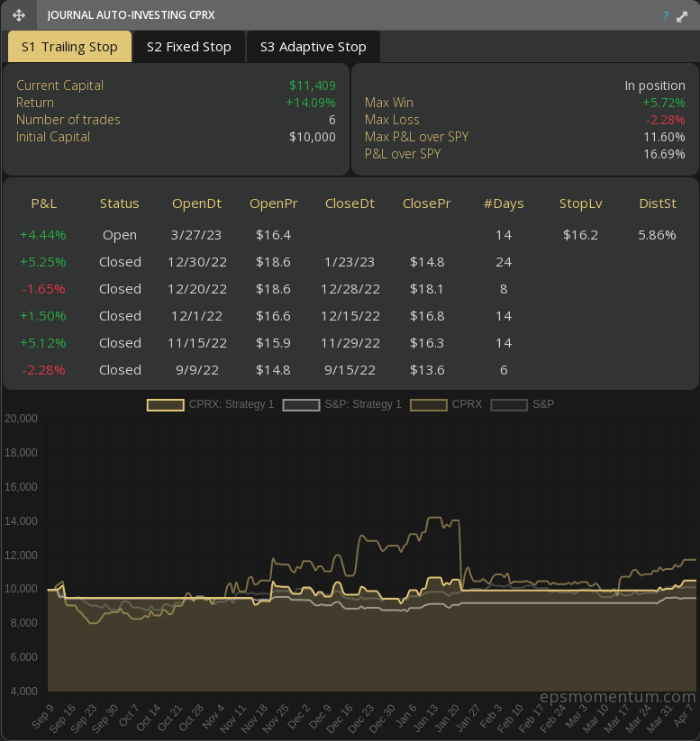Click the 1/23/23 close date

tap(350, 262)
